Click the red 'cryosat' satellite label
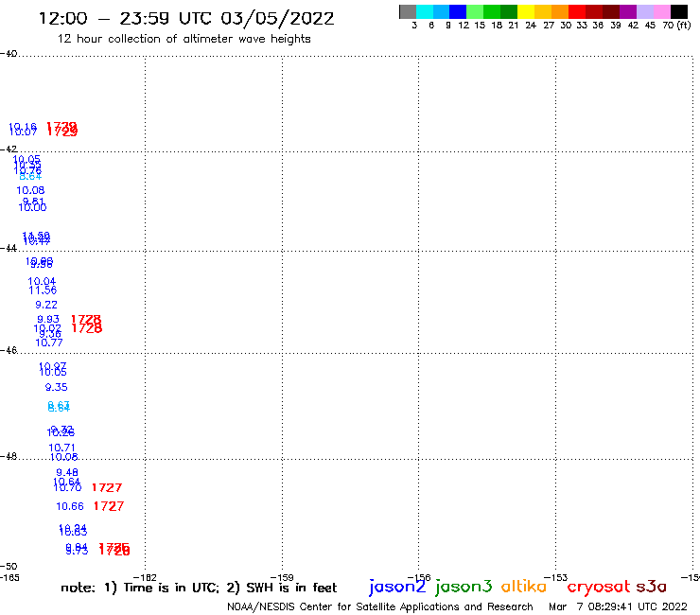 pyautogui.click(x=599, y=587)
